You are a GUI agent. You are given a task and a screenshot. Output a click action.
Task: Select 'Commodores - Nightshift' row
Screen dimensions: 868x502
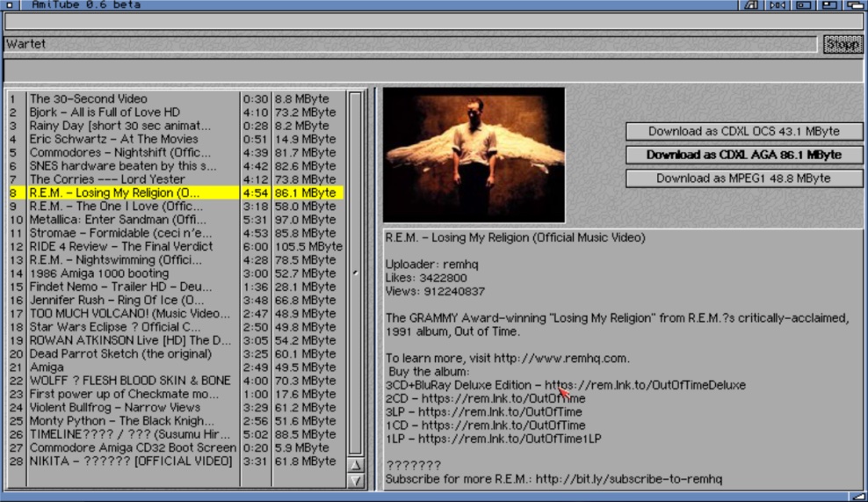[176, 152]
